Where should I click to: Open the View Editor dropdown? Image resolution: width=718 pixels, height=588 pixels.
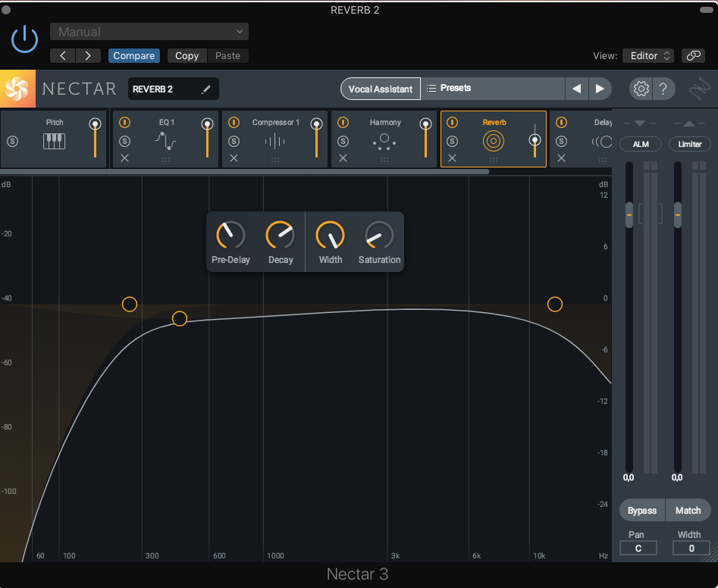(x=648, y=56)
